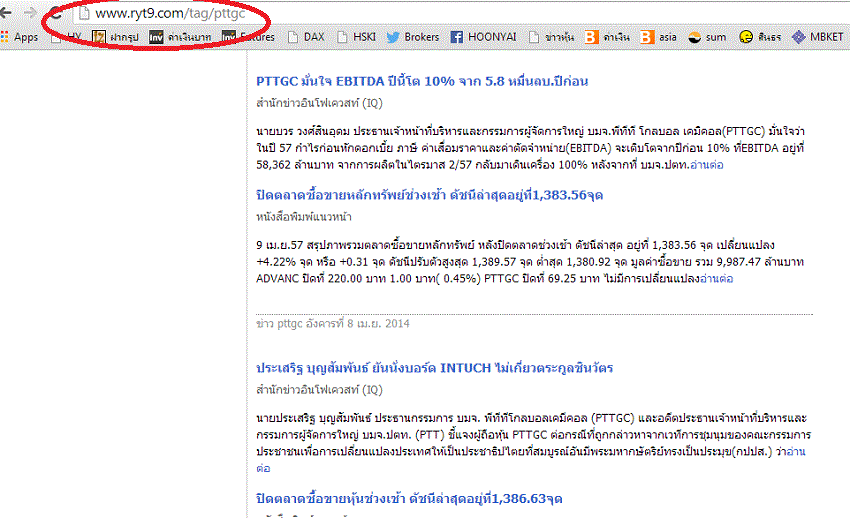The image size is (850, 518).
Task: Click อ่านต่อ after the INTUCH article summary
Action: (796, 452)
